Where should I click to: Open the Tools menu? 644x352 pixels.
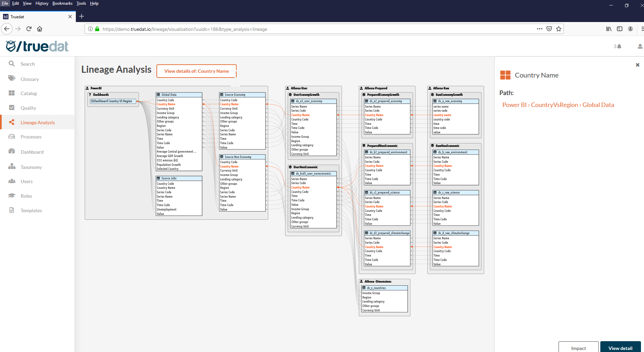pos(81,3)
